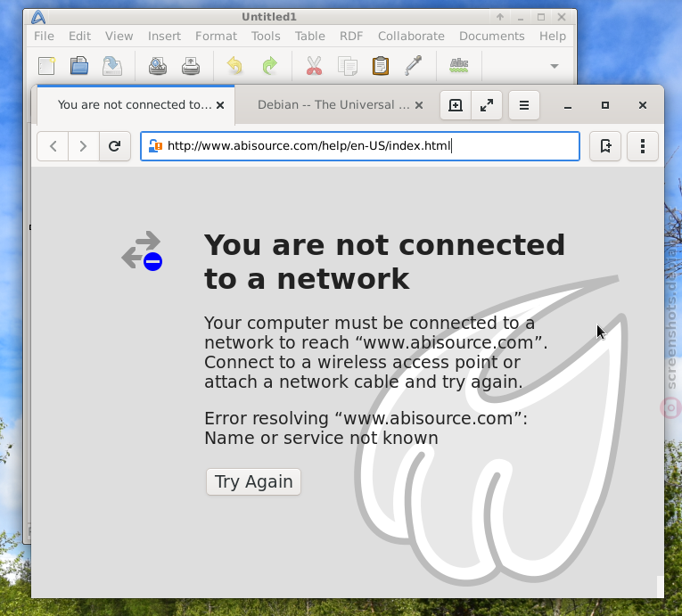This screenshot has width=682, height=616.
Task: Close the browser window
Action: [x=643, y=106]
